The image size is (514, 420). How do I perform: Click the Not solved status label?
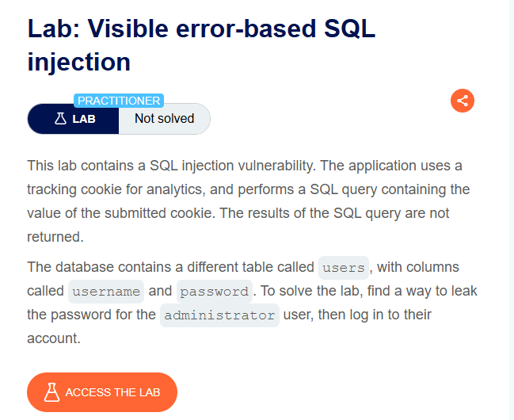[164, 118]
